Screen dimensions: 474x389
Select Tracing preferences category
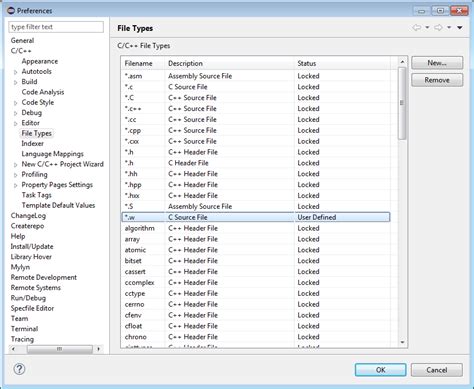click(22, 339)
